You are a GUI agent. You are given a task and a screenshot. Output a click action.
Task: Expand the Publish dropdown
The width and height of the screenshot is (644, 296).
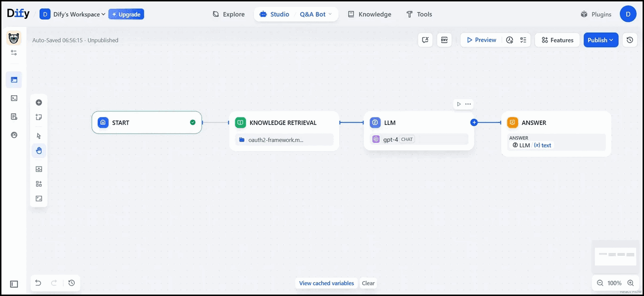[x=601, y=40]
